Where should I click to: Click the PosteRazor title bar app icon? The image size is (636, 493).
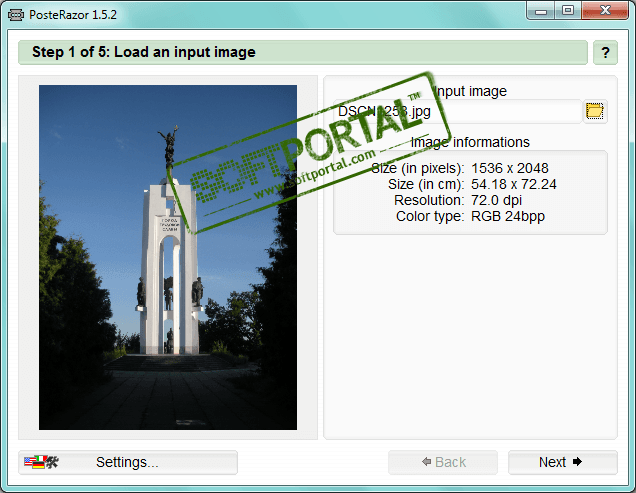click(16, 15)
